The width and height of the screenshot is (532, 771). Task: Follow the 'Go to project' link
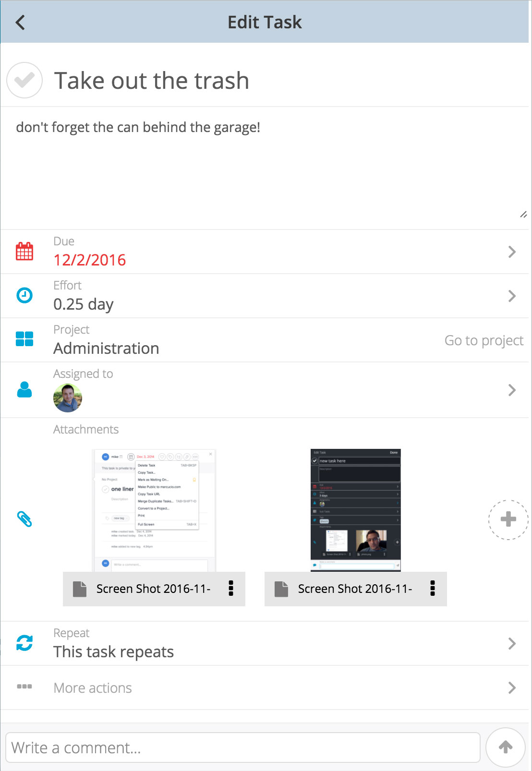pyautogui.click(x=484, y=340)
